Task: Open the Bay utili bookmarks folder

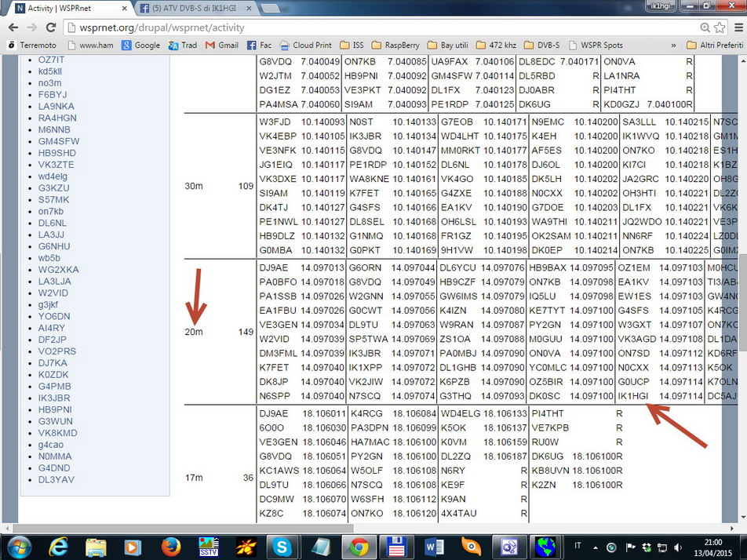Action: click(448, 45)
